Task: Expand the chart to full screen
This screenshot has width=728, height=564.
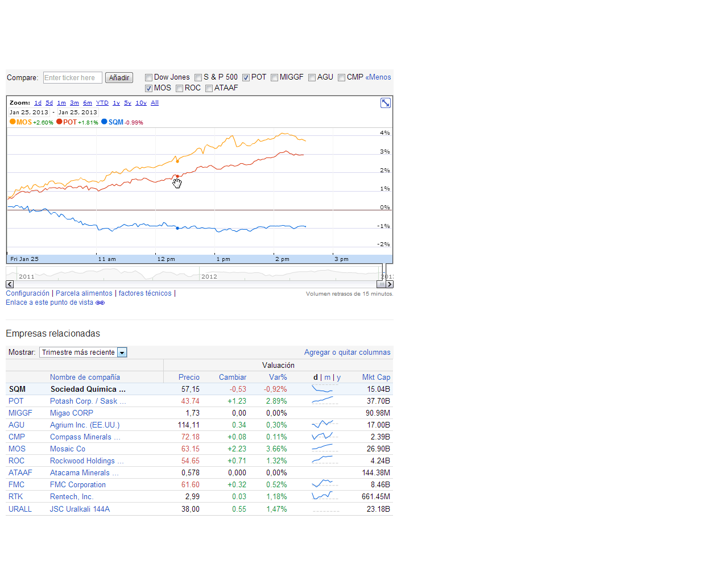Action: pyautogui.click(x=386, y=103)
